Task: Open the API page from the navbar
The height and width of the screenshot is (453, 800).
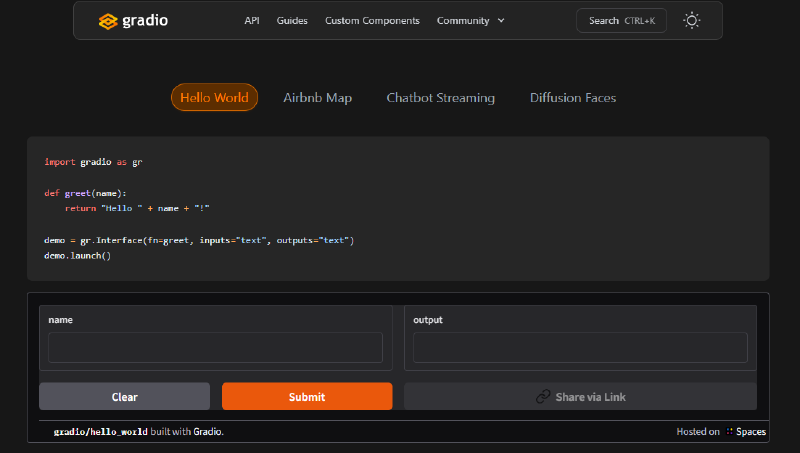Action: click(x=252, y=21)
